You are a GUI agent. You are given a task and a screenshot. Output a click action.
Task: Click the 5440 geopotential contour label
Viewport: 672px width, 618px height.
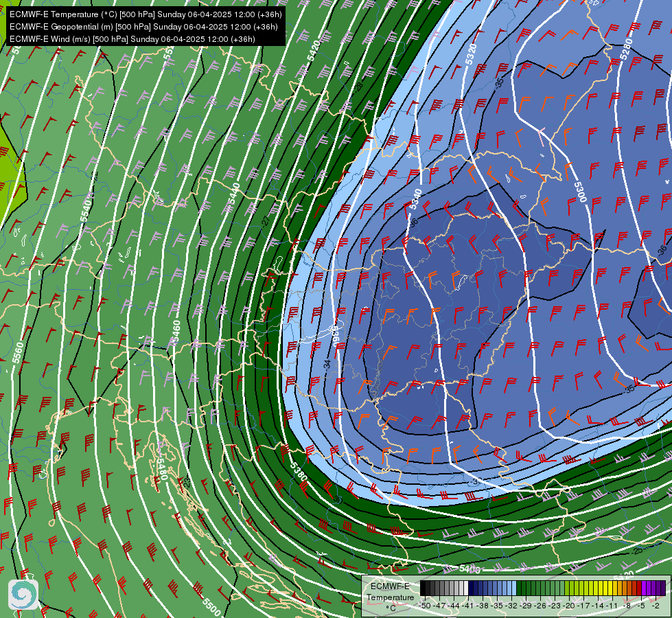coord(234,194)
